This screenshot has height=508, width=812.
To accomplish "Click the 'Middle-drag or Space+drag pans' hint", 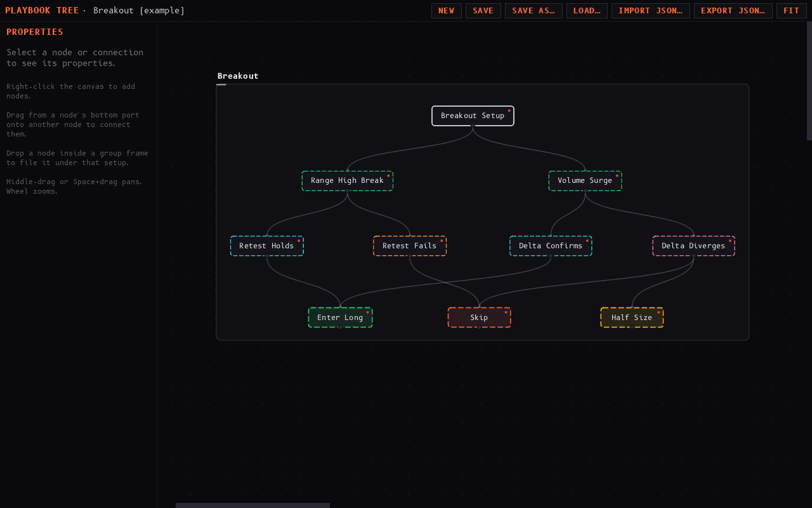I will [x=74, y=186].
